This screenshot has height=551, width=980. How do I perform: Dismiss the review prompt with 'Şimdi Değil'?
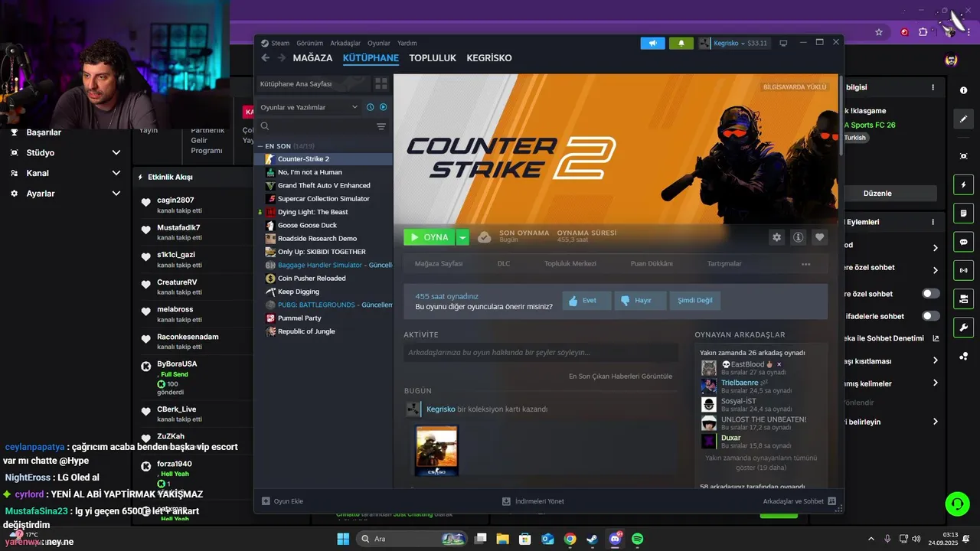tap(695, 300)
